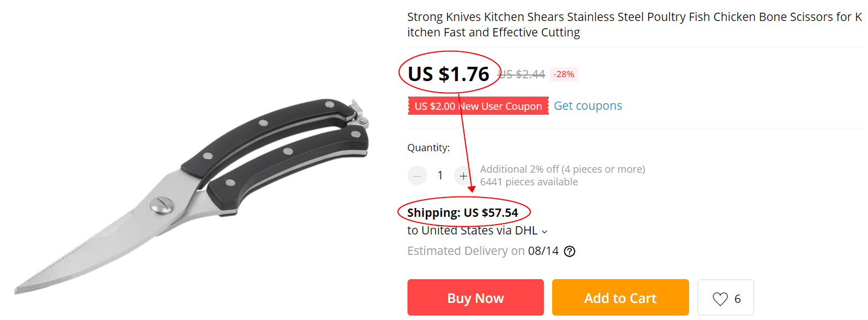Click the crossed-out US $2.44 price
The width and height of the screenshot is (868, 320).
[522, 74]
